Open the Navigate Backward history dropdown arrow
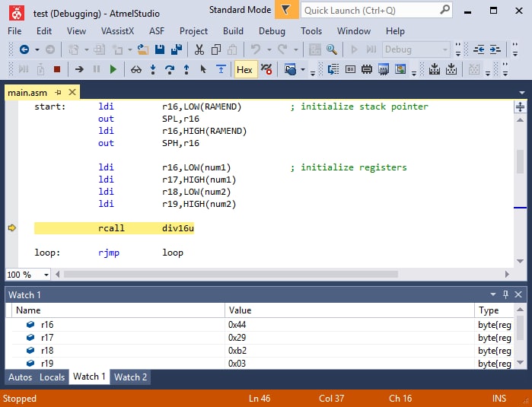The width and height of the screenshot is (532, 407). click(x=37, y=50)
